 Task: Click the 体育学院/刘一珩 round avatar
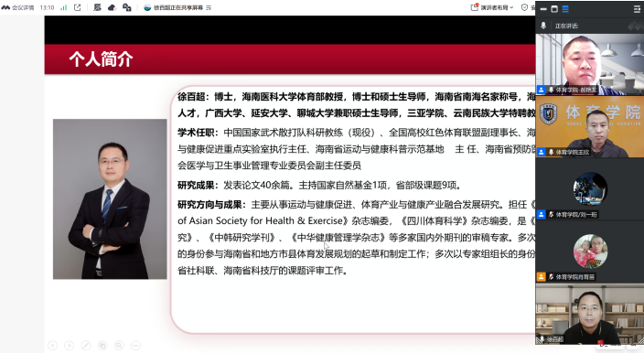coord(590,188)
